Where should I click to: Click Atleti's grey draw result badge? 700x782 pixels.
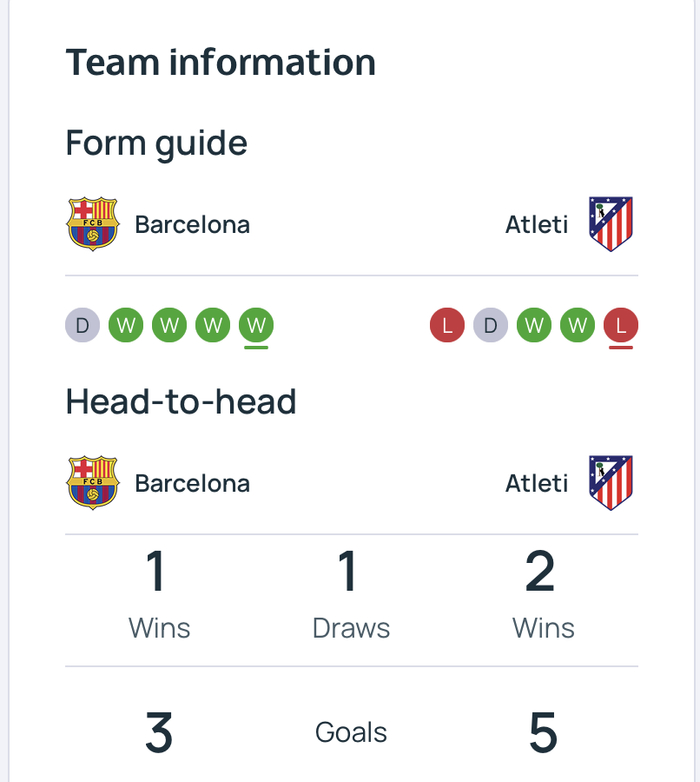coord(491,325)
